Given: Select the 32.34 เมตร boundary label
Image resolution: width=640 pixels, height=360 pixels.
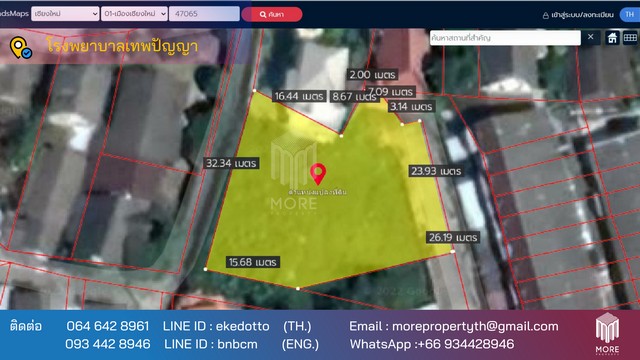Looking at the screenshot, I should click(x=231, y=163).
